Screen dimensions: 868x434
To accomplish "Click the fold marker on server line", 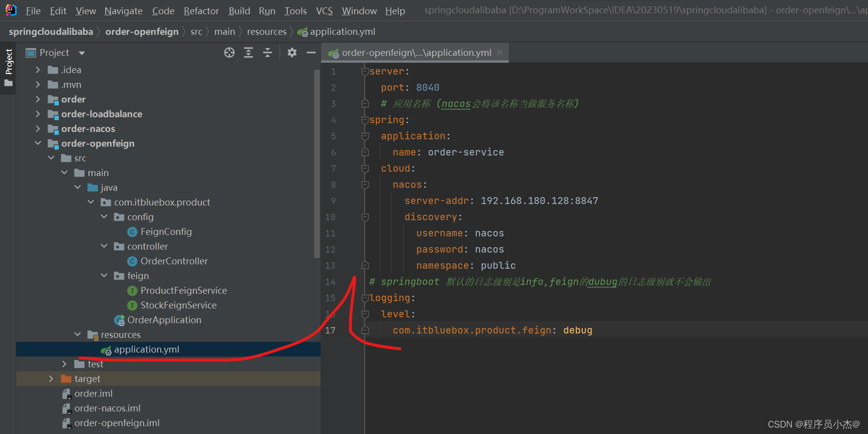I will click(365, 72).
